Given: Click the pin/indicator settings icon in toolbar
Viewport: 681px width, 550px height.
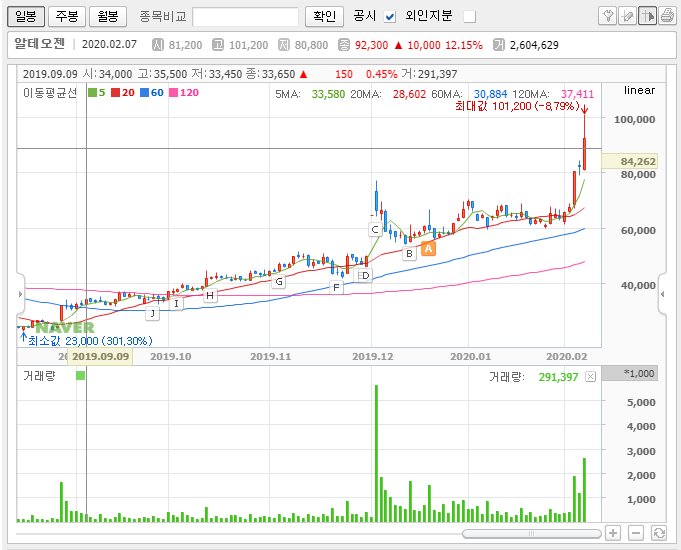Looking at the screenshot, I should point(607,15).
